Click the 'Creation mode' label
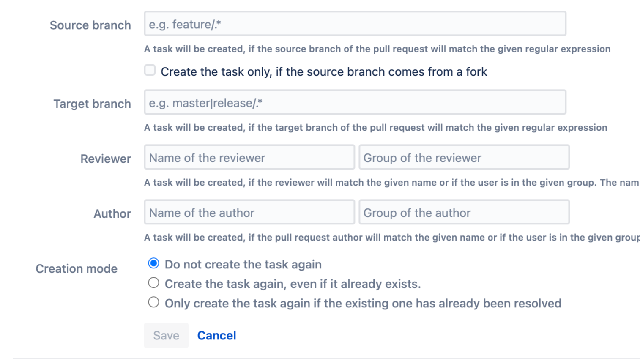Viewport: 640px width, 364px height. (x=76, y=269)
